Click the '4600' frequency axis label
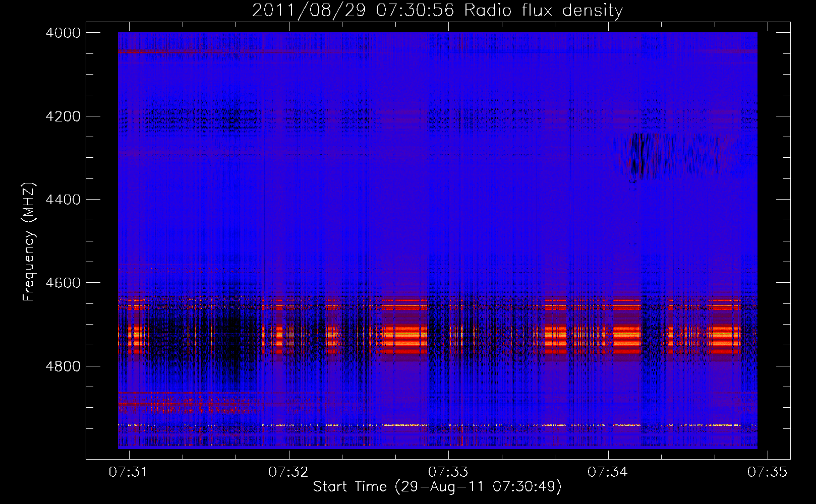This screenshot has width=816, height=504. (x=63, y=283)
